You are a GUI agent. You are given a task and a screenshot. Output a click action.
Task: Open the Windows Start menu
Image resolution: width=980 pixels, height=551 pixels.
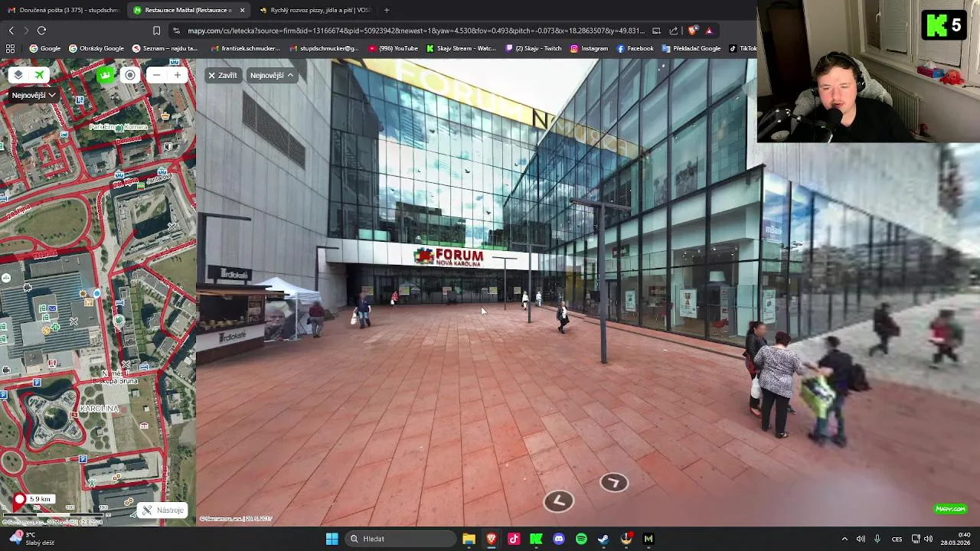[x=332, y=539]
